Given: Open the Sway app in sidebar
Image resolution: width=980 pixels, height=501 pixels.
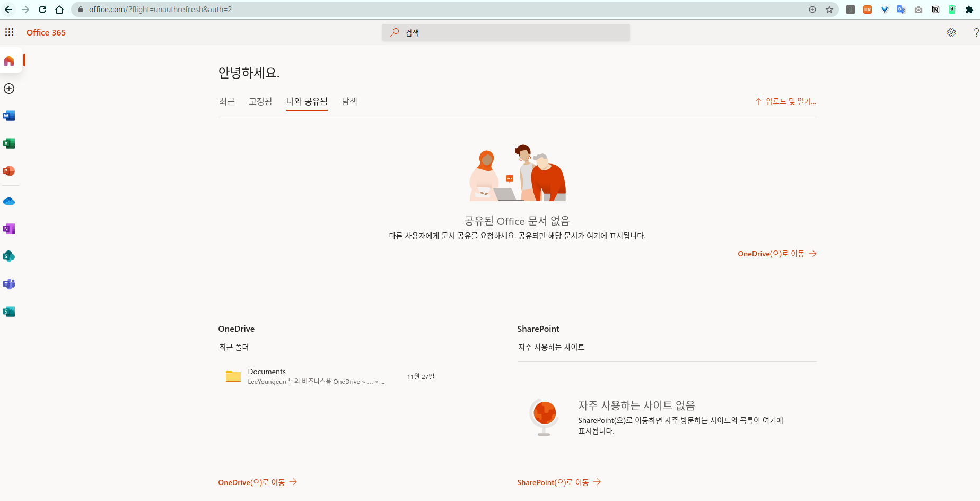Looking at the screenshot, I should [9, 312].
